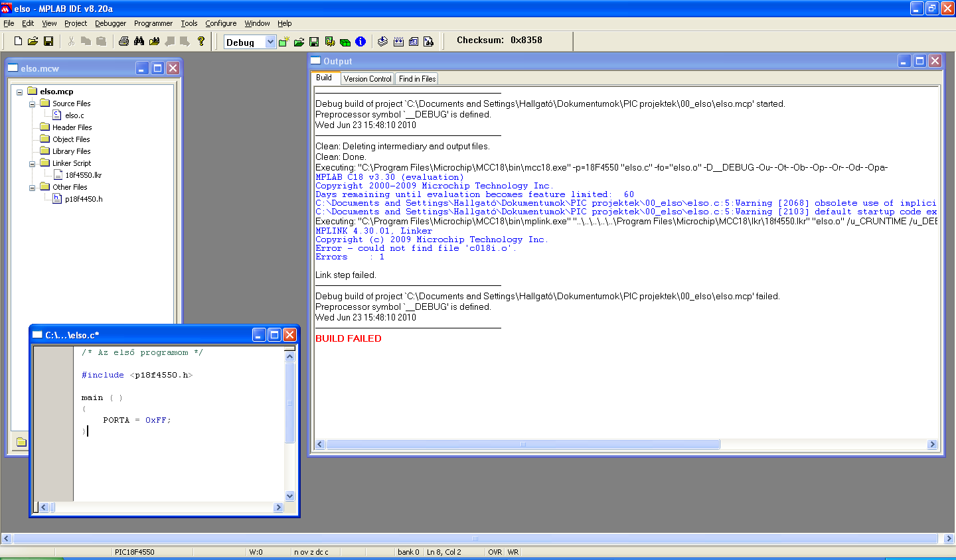Select the Build tab in Output

pyautogui.click(x=324, y=78)
